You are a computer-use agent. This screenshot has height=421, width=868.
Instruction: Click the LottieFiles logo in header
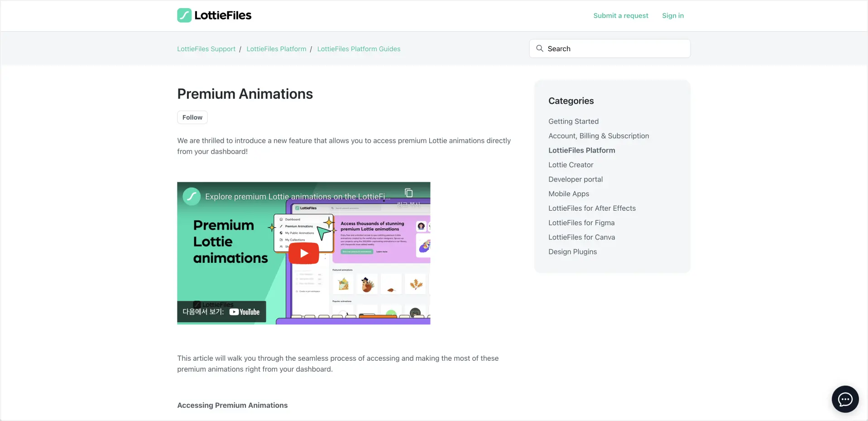pyautogui.click(x=214, y=15)
